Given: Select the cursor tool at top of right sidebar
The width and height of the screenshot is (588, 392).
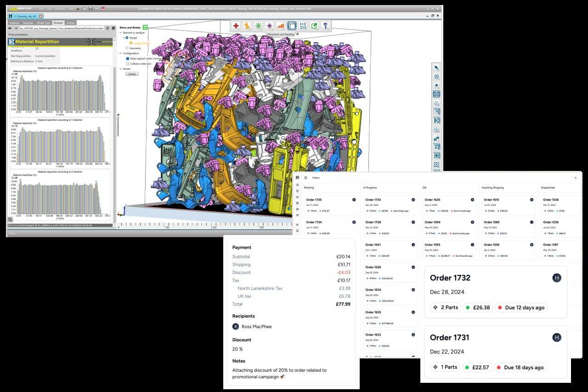Looking at the screenshot, I should (436, 68).
